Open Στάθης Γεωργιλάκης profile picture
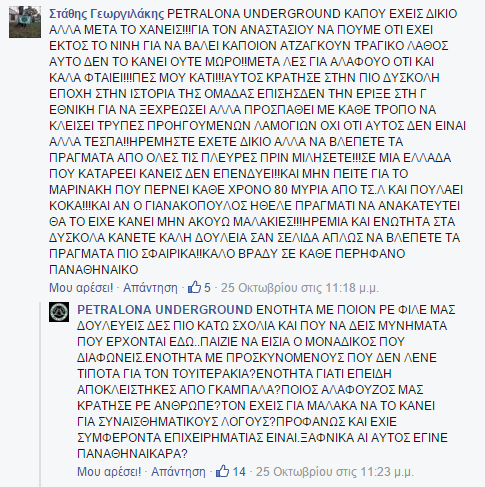 [x=25, y=21]
